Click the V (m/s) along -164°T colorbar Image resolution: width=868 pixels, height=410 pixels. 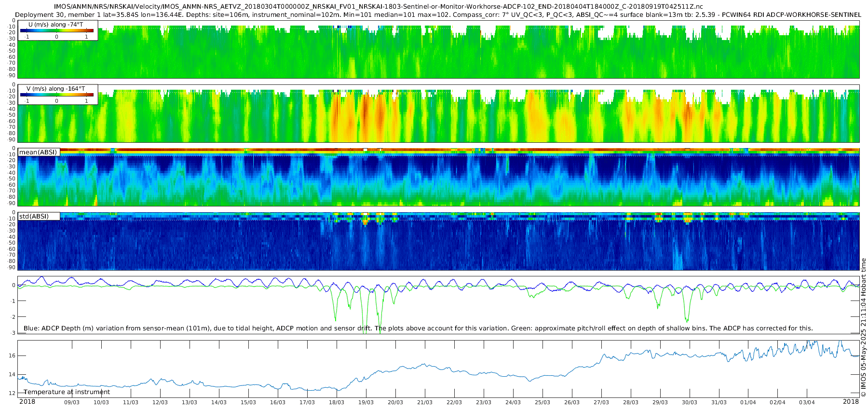coord(57,95)
